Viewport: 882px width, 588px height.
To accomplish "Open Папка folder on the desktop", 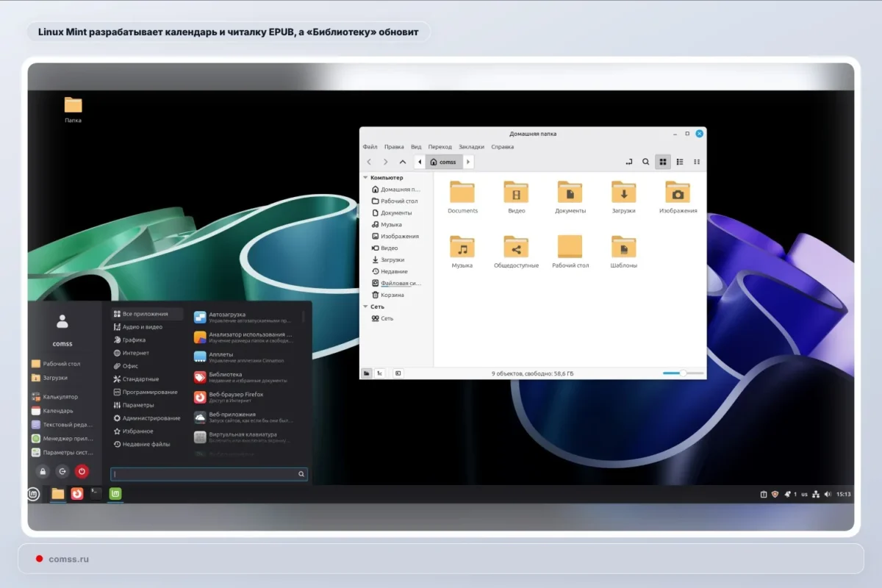I will pos(73,110).
